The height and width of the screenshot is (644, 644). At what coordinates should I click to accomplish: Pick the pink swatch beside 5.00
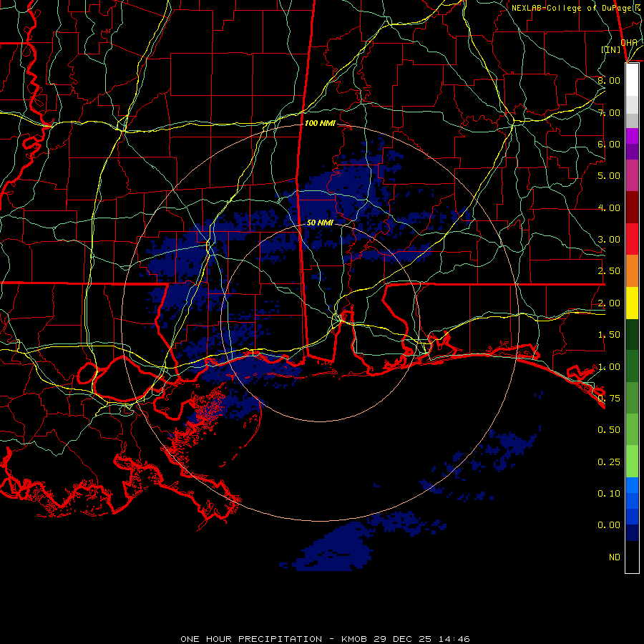click(x=632, y=175)
